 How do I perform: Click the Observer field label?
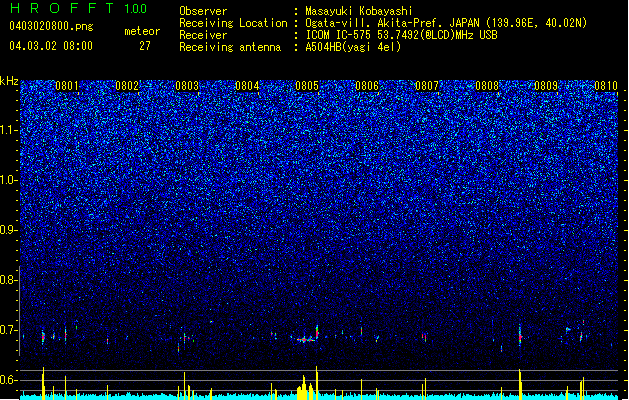click(203, 11)
